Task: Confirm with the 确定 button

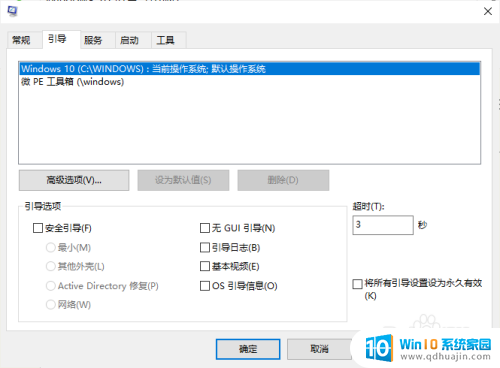Action: pyautogui.click(x=248, y=349)
